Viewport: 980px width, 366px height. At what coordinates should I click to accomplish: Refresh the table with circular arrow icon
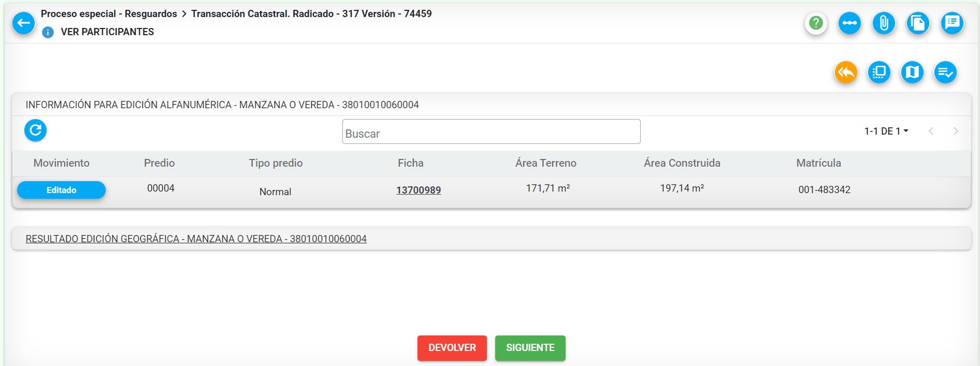tap(35, 130)
